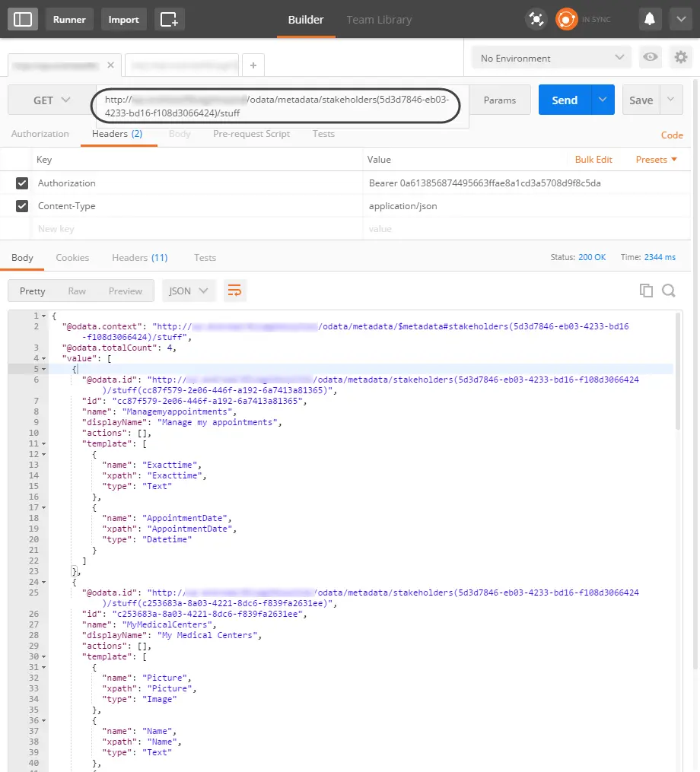Click the Import button
The height and width of the screenshot is (772, 700).
click(x=124, y=19)
